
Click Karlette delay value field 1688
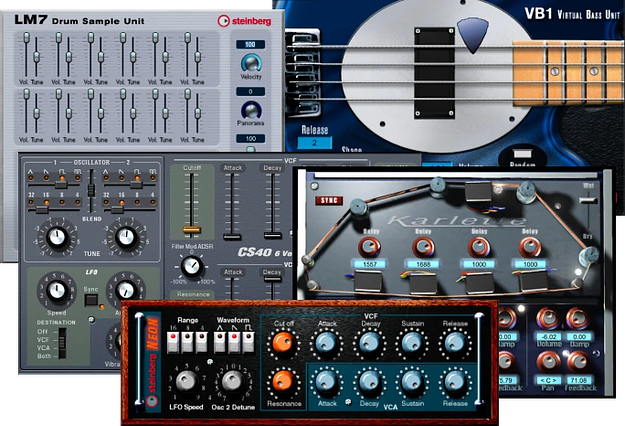tap(423, 264)
